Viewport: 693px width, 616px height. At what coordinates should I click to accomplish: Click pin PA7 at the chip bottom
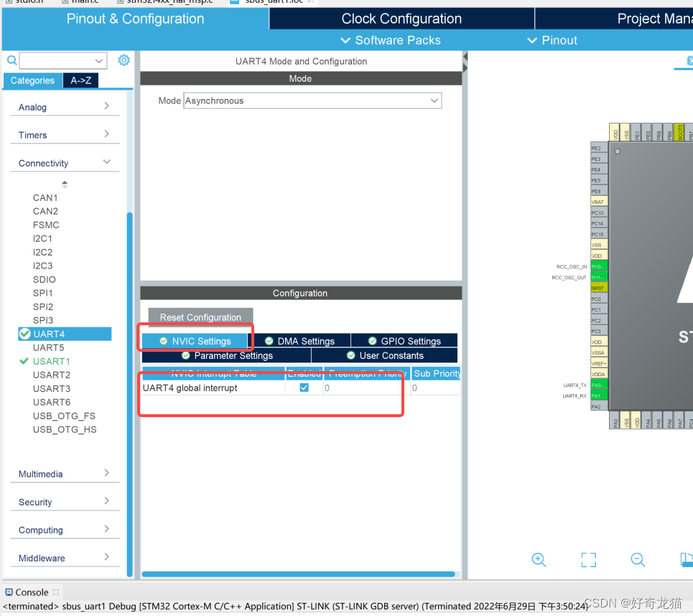[x=680, y=420]
